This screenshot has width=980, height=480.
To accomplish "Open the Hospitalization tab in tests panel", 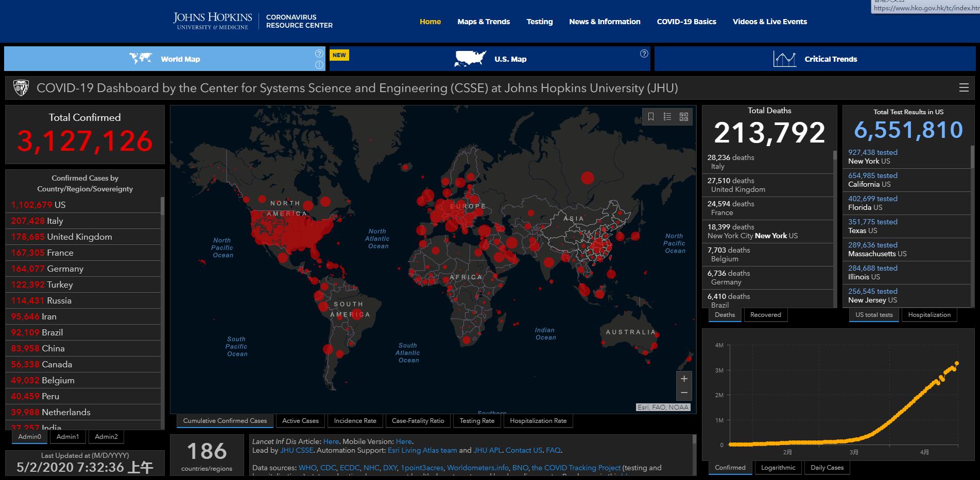I will [x=929, y=315].
